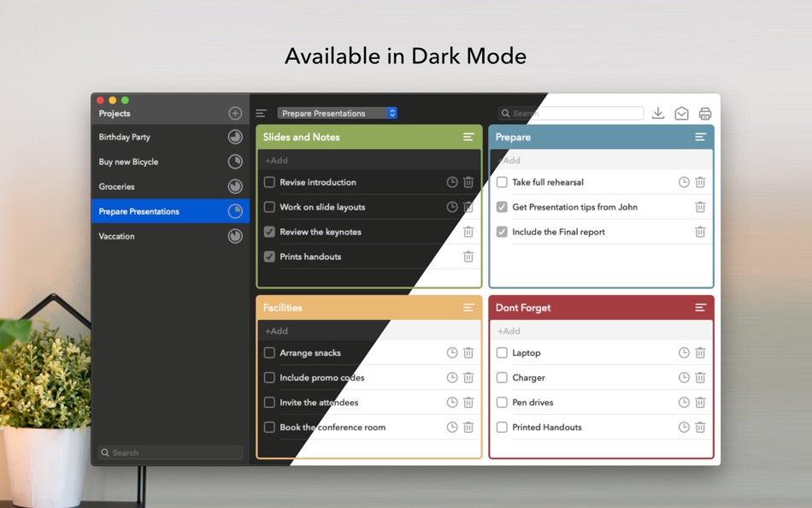Set reminder clock for Book the conference room
The width and height of the screenshot is (812, 508).
coord(452,427)
